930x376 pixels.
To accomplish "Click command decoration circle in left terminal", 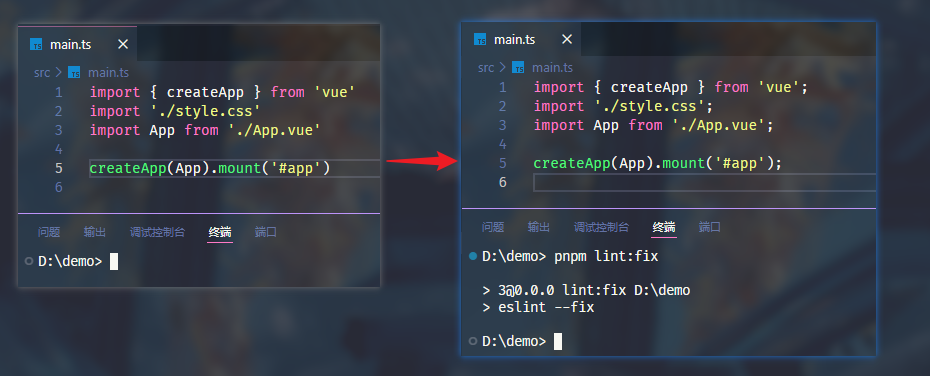I will tap(29, 261).
